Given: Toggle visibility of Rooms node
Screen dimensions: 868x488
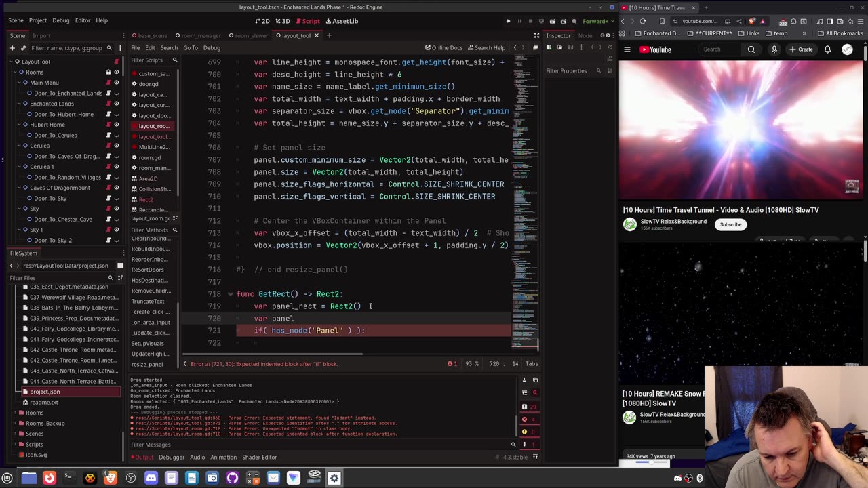Looking at the screenshot, I should (x=116, y=72).
